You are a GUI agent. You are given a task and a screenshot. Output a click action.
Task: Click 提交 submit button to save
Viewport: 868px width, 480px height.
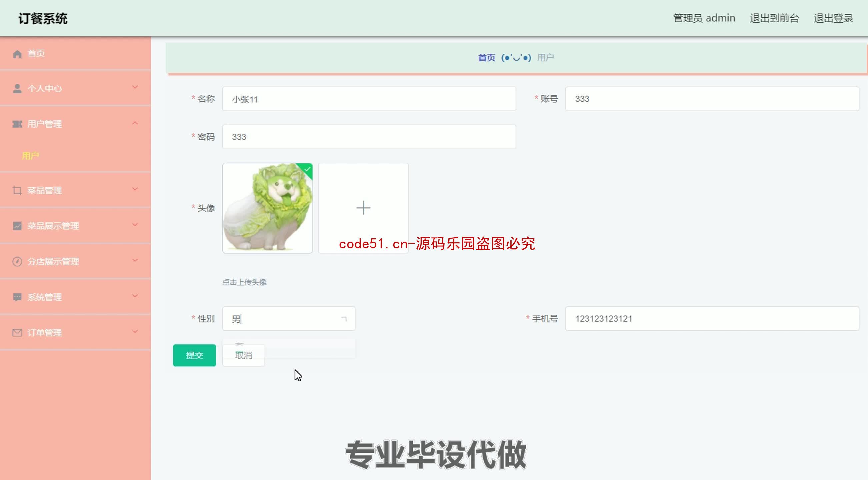pyautogui.click(x=194, y=355)
